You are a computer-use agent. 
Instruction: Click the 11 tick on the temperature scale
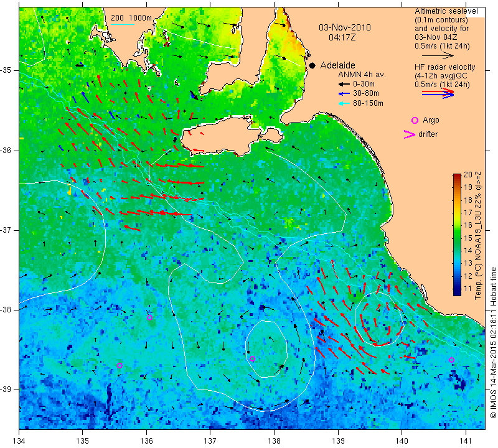click(x=468, y=289)
